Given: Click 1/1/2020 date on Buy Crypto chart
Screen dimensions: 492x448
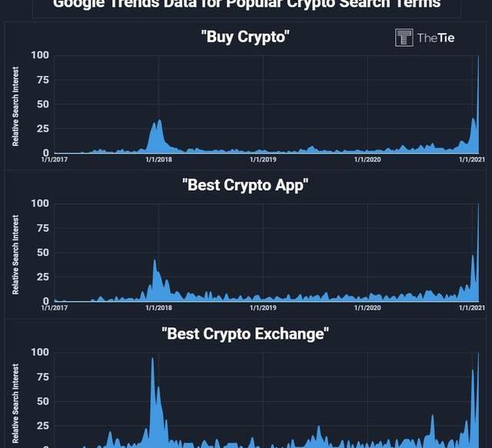Looking at the screenshot, I should [x=367, y=160].
